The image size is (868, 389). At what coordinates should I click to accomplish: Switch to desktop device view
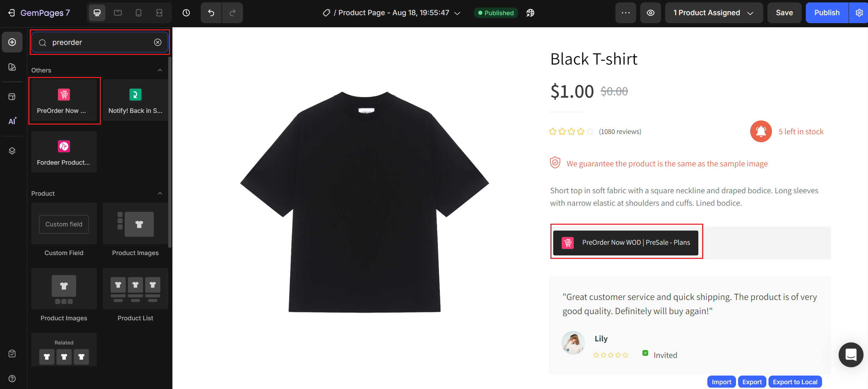point(97,13)
